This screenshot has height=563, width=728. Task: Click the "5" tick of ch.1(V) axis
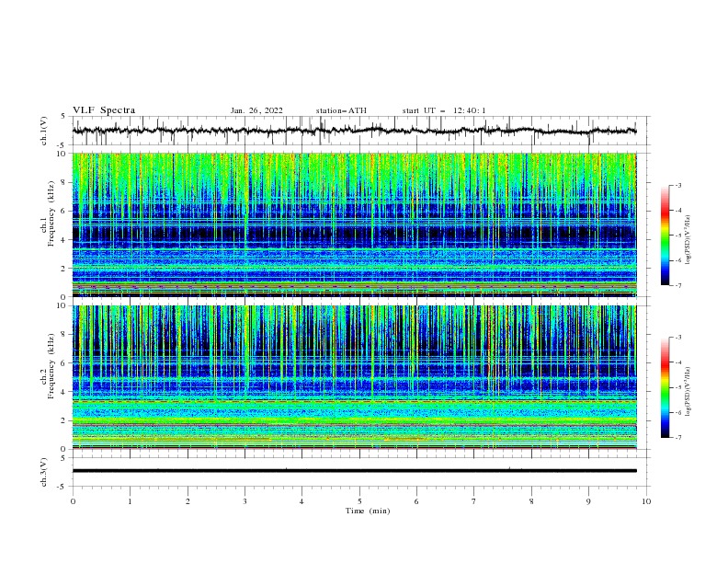click(63, 116)
